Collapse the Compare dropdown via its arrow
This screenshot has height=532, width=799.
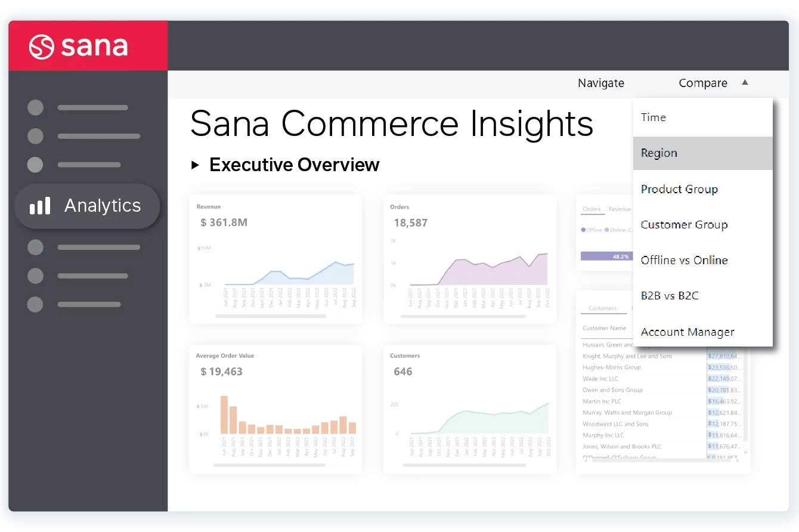745,82
